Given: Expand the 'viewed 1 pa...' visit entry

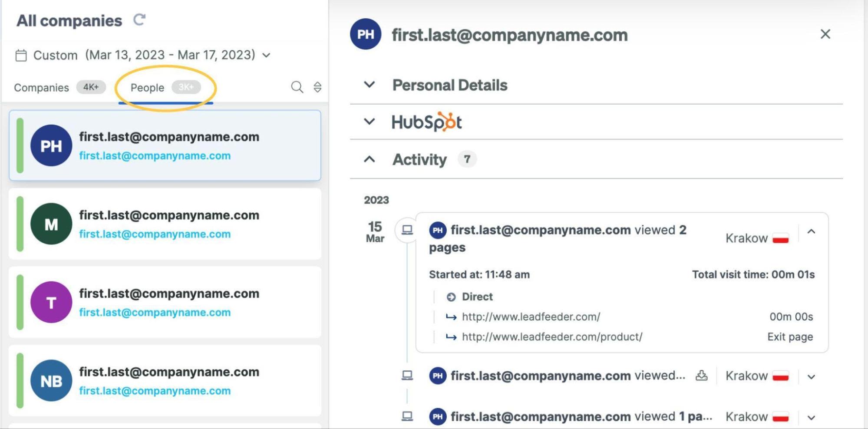Looking at the screenshot, I should tap(811, 418).
